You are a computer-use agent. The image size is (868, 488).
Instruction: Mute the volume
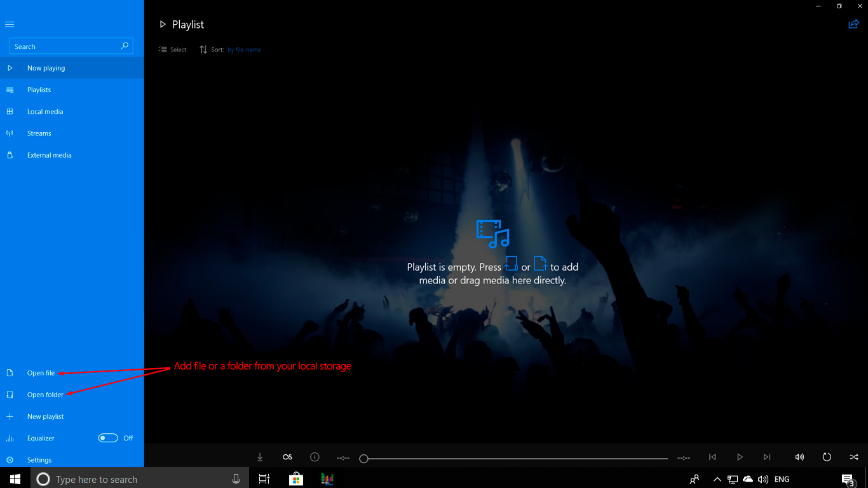799,457
